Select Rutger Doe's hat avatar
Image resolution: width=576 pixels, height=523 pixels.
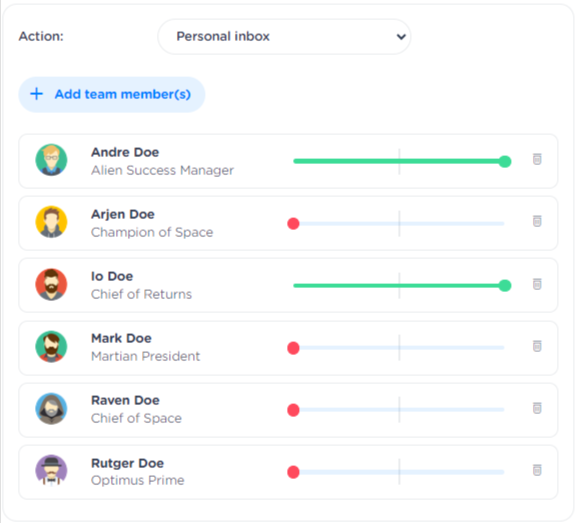coord(51,470)
